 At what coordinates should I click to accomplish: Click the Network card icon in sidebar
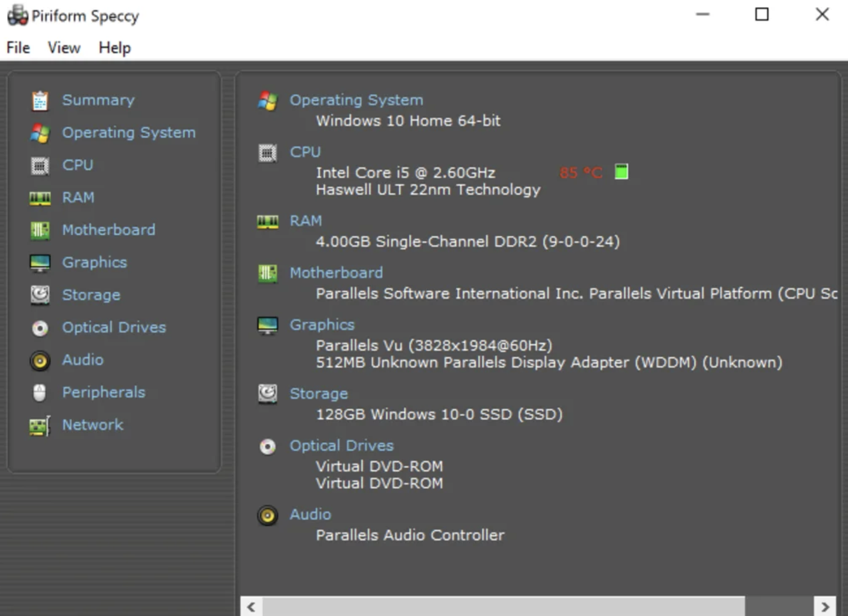tap(40, 426)
